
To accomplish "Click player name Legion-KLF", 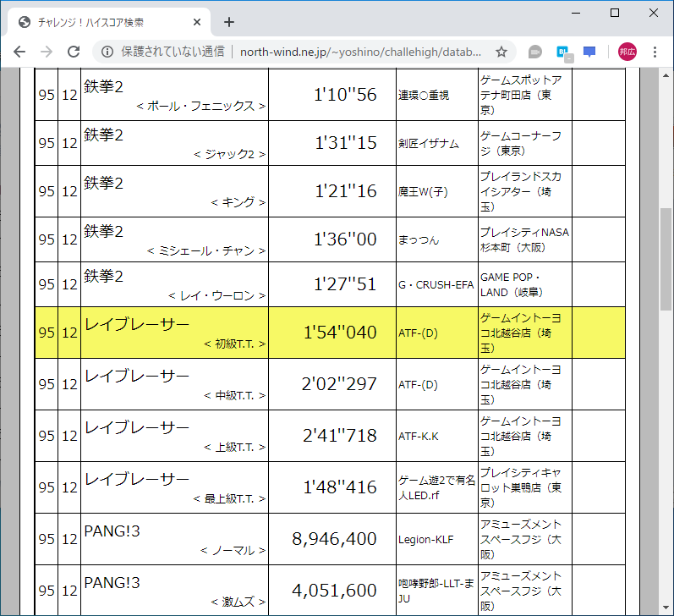I will point(425,540).
